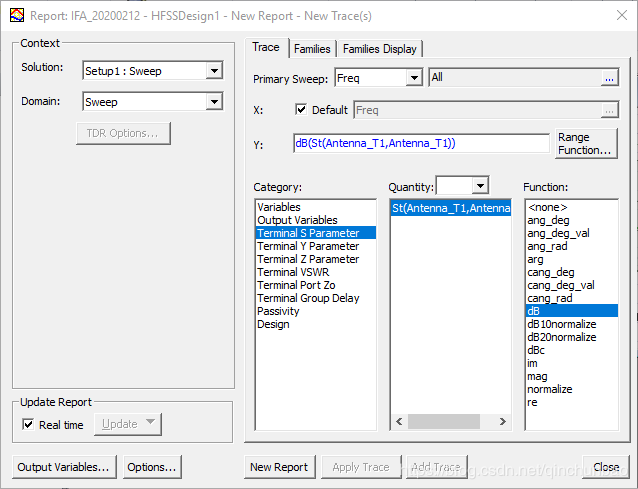Click the Range Function button
This screenshot has height=489, width=638.
tap(586, 144)
